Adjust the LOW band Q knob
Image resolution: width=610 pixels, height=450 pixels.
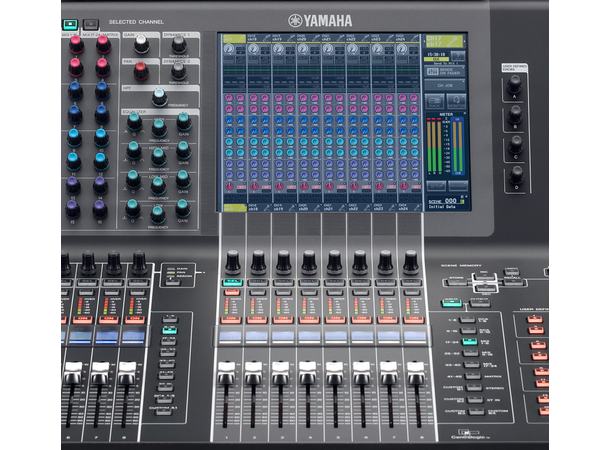pyautogui.click(x=133, y=208)
